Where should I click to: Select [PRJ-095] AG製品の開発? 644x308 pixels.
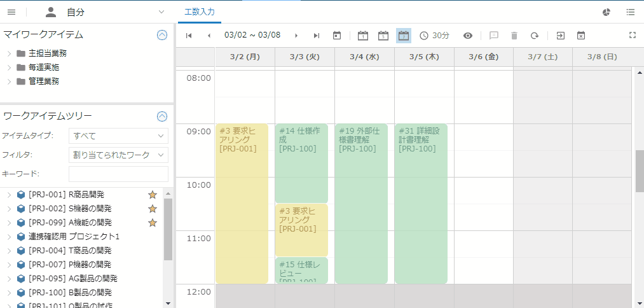[x=73, y=278]
